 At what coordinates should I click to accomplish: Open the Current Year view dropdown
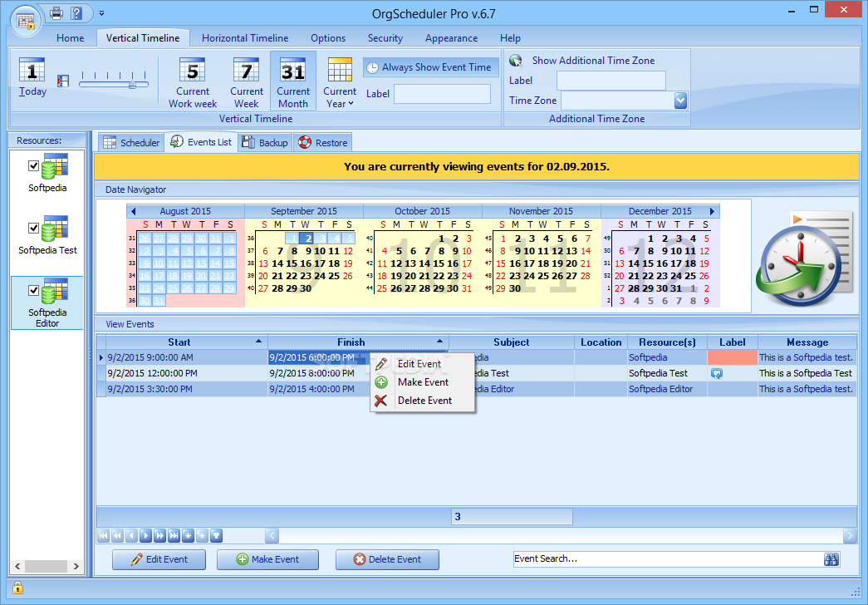(340, 81)
